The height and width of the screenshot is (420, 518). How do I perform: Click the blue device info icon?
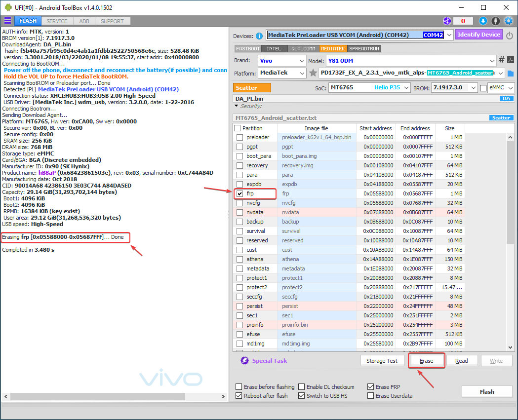click(x=259, y=36)
